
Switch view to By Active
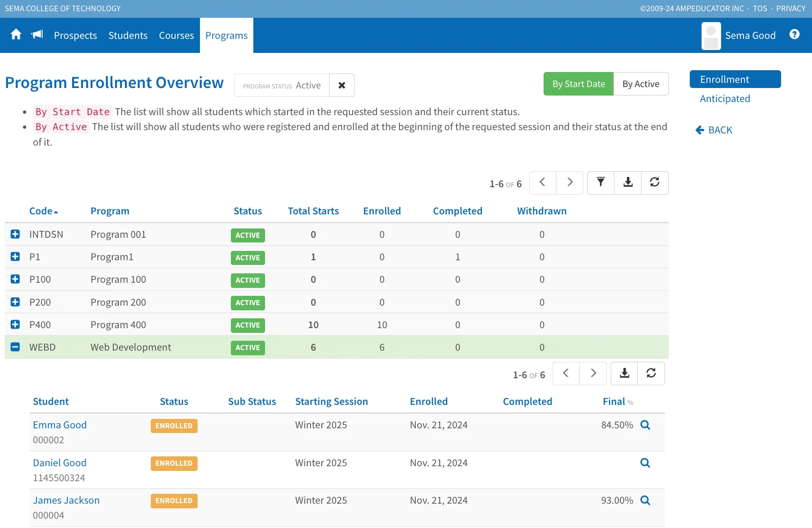coord(641,84)
